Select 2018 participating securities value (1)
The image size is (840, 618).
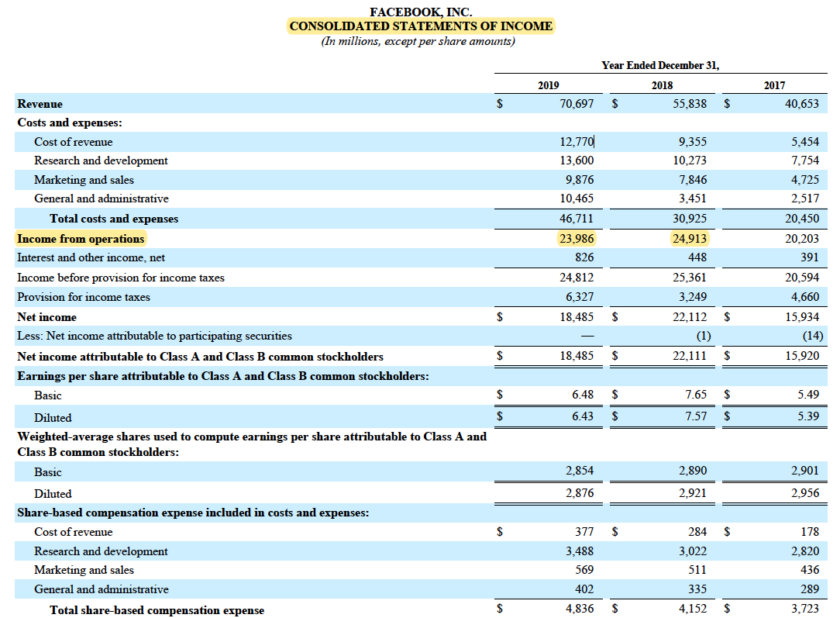click(704, 336)
